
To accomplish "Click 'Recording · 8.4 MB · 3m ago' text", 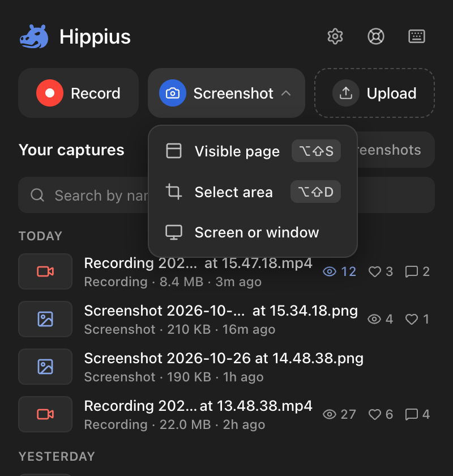I will click(173, 282).
